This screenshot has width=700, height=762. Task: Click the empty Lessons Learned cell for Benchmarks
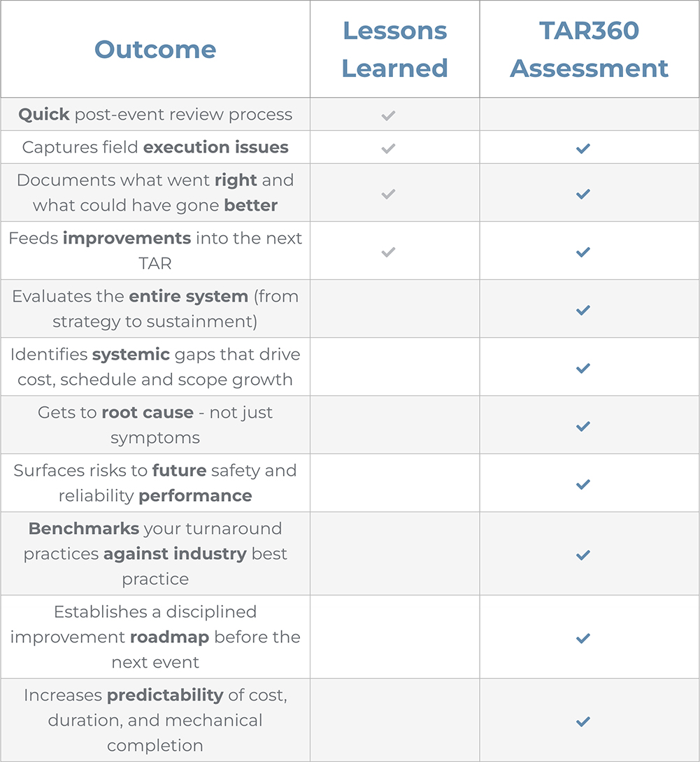[395, 554]
